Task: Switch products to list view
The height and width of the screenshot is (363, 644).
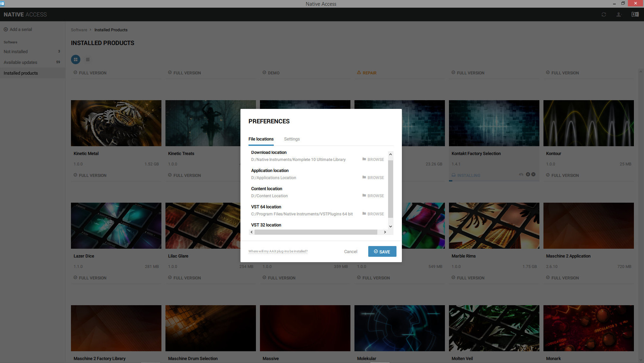Action: point(87,59)
